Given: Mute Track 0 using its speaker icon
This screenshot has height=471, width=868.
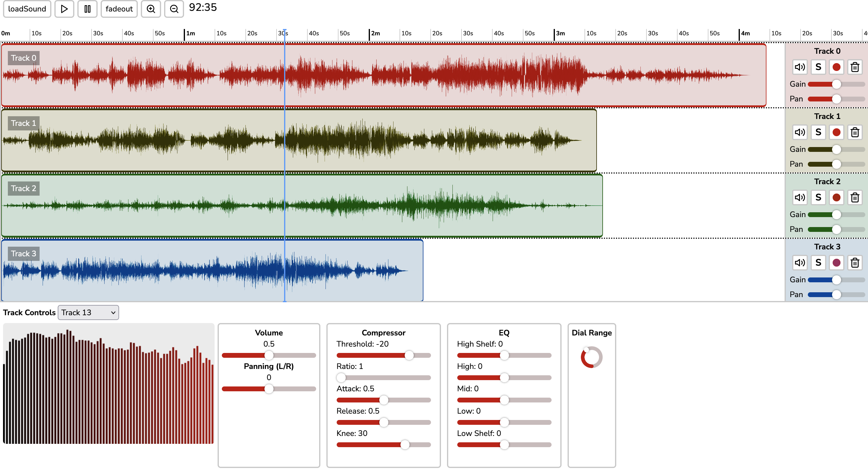Looking at the screenshot, I should coord(800,67).
